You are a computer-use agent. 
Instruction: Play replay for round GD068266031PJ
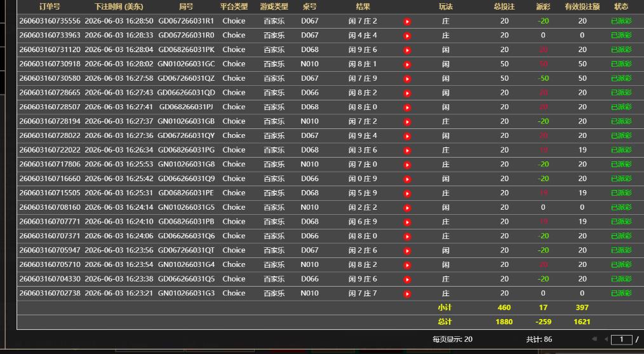407,107
